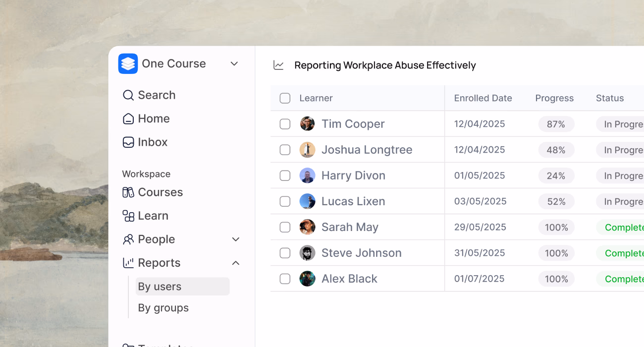Image resolution: width=644 pixels, height=347 pixels.
Task: Click the One Course stacked-layers logo
Action: coord(128,64)
